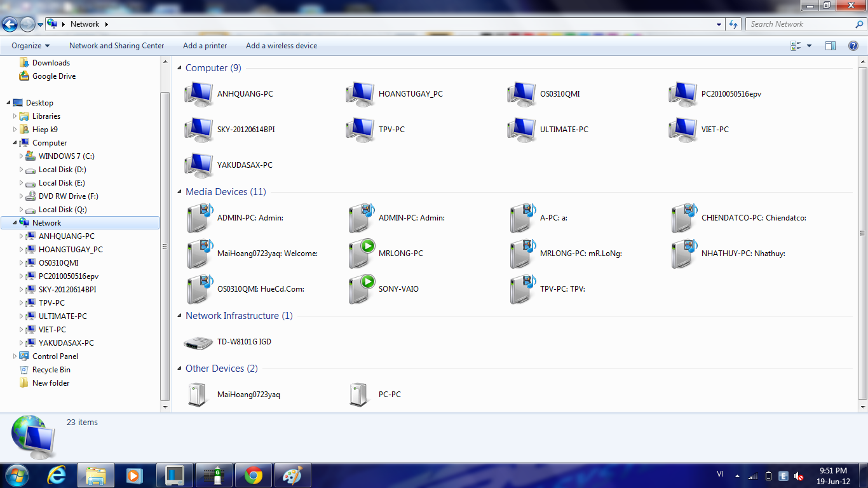This screenshot has width=868, height=488.
Task: Select the first ADMIN-PC: Admin: media device
Action: [199, 218]
